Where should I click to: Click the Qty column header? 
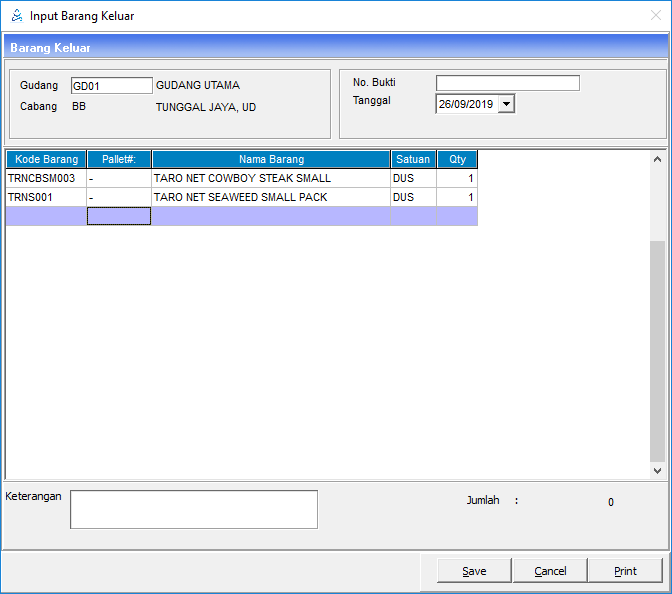coord(457,159)
